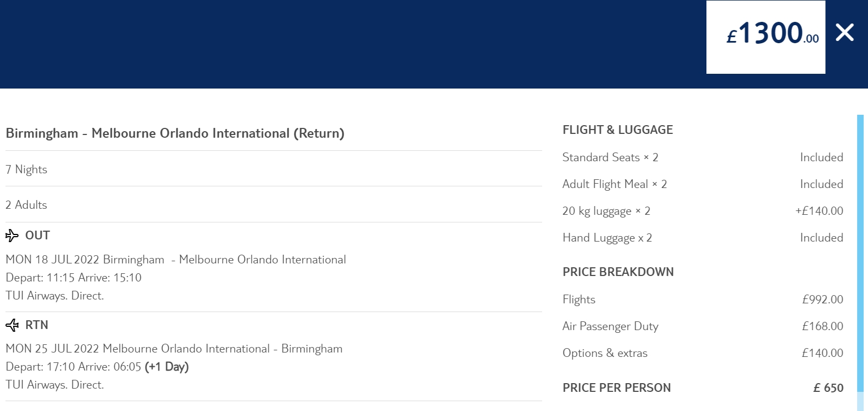Click the 7 Nights row

point(26,169)
